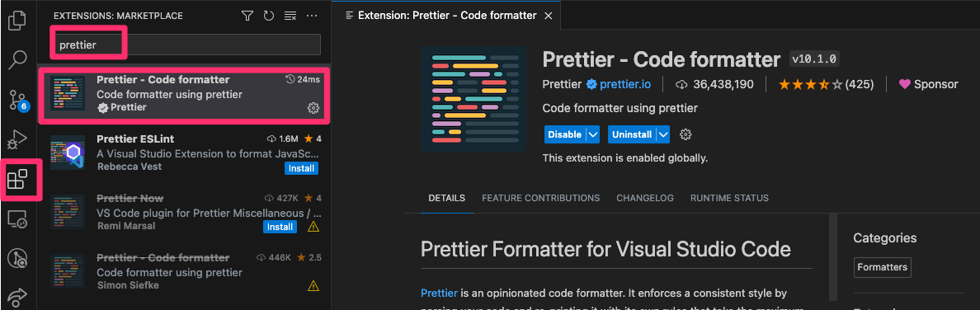This screenshot has width=980, height=310.
Task: Refresh the extensions marketplace list
Action: pyautogui.click(x=269, y=16)
